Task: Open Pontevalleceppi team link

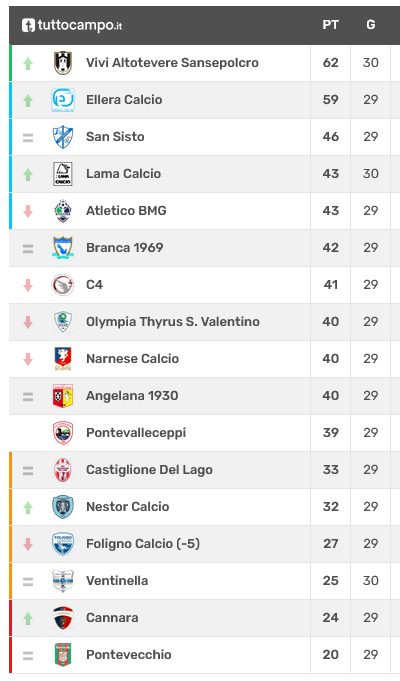Action: click(136, 433)
